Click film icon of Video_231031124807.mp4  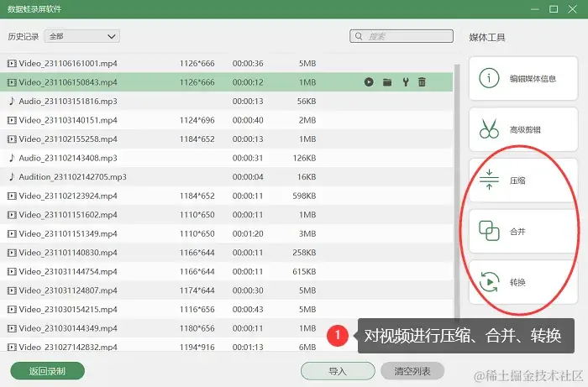(x=12, y=290)
